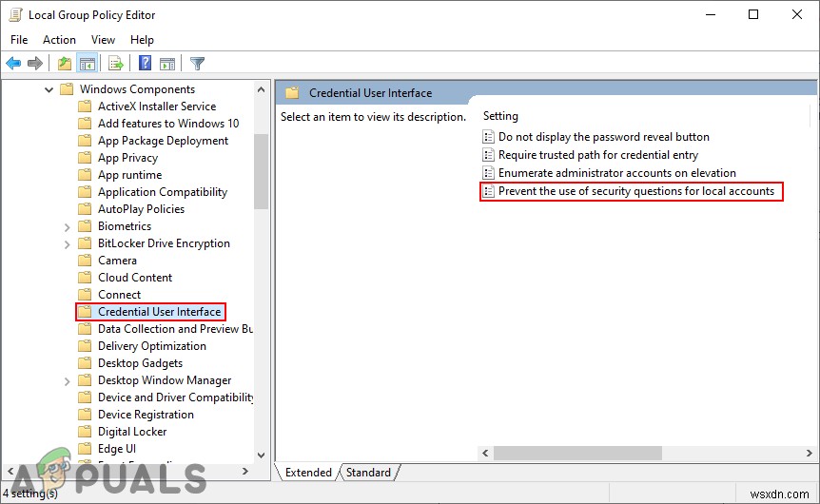Select Device Registration in tree

click(146, 415)
